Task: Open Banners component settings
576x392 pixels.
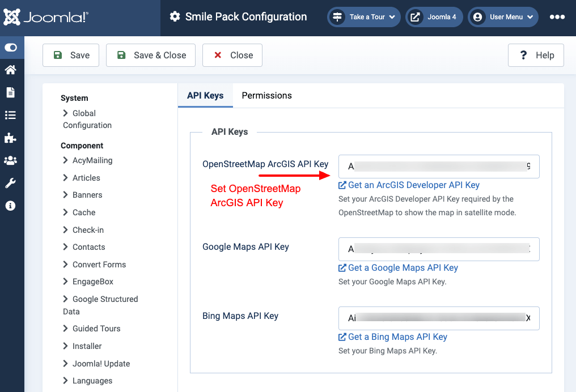Action: pos(83,195)
